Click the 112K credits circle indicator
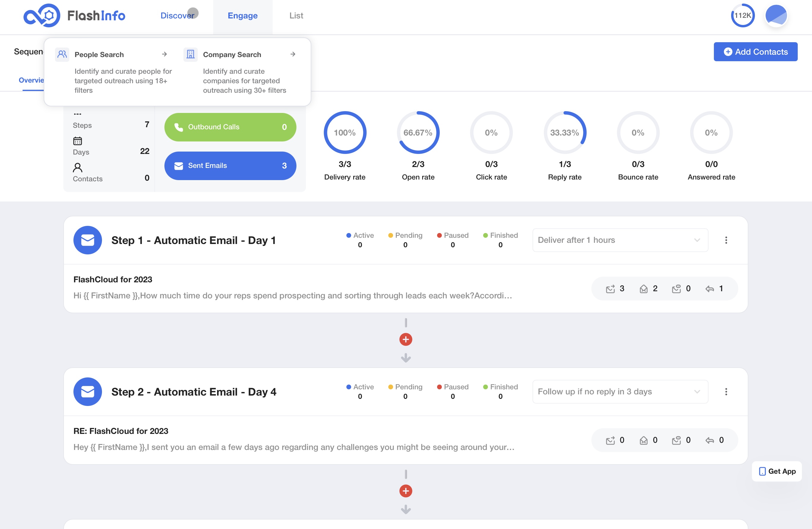 point(742,15)
